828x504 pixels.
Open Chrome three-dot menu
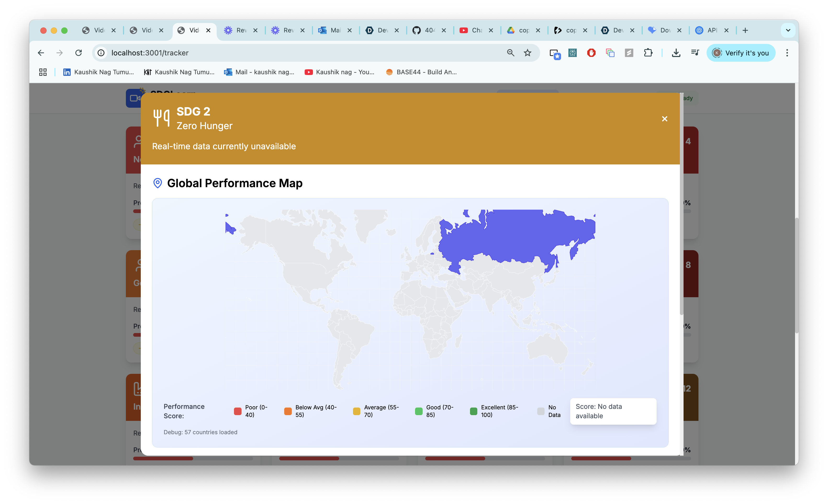click(x=787, y=53)
